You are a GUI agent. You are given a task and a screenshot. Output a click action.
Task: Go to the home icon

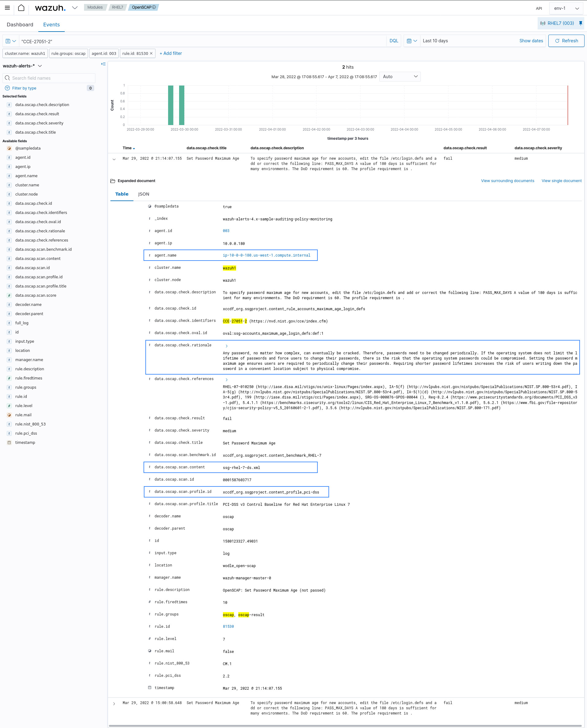pos(21,7)
